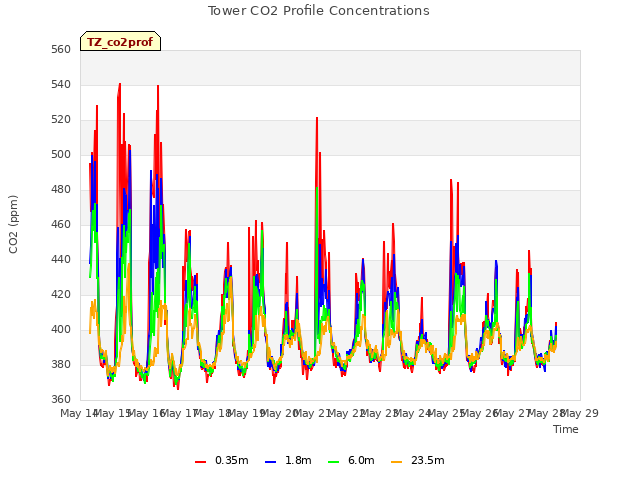
Task: Click the blue 1.8m legend color marker
Action: click(270, 462)
